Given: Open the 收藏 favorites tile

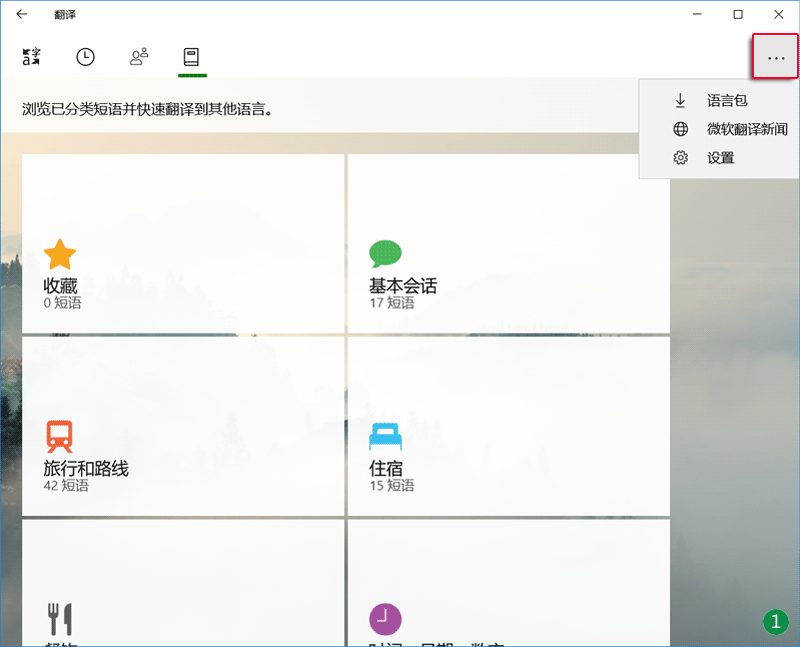Looking at the screenshot, I should [183, 244].
